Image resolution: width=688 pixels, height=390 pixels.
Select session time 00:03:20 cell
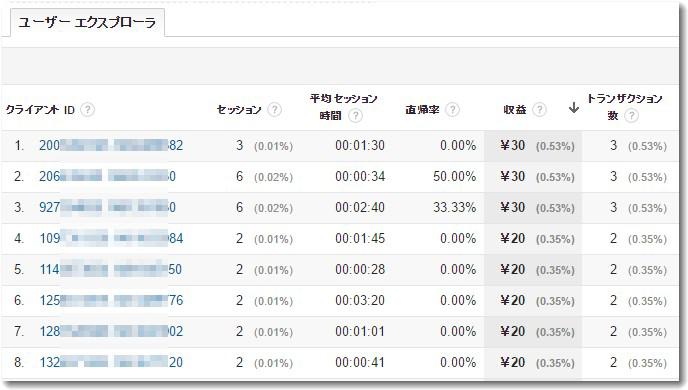(360, 301)
